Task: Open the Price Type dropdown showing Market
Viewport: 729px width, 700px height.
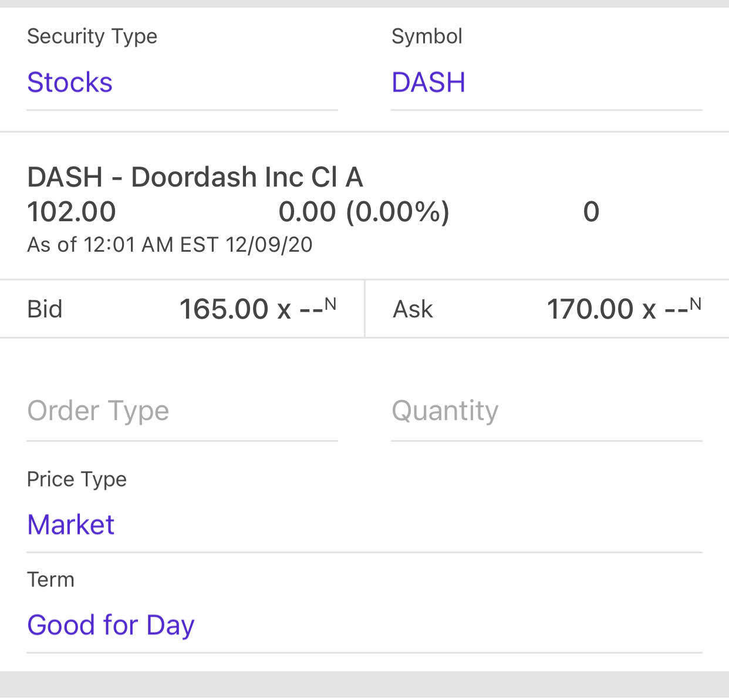Action: [70, 524]
